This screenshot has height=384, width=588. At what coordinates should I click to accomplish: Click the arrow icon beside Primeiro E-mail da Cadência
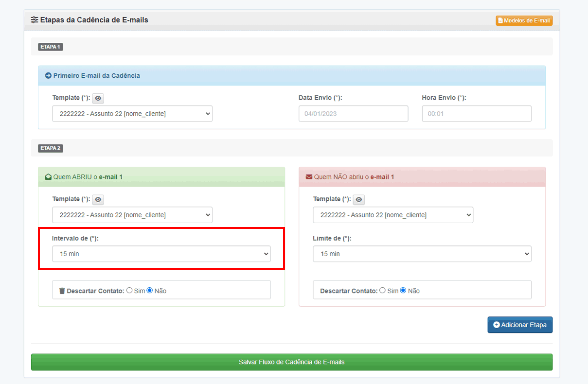(48, 76)
